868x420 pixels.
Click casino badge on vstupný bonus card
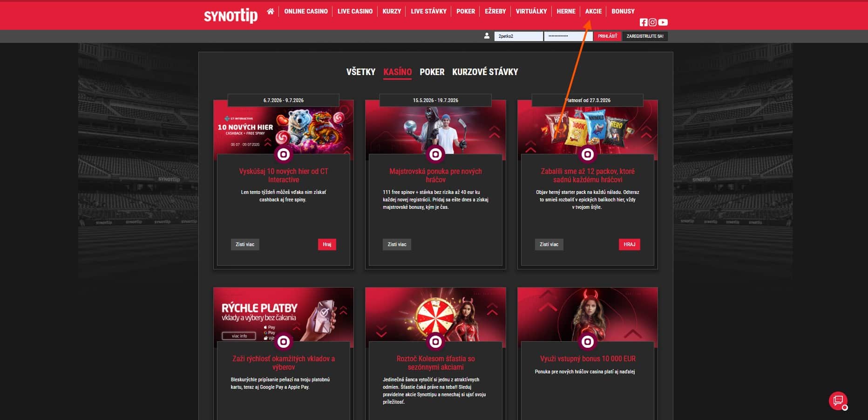(x=588, y=342)
